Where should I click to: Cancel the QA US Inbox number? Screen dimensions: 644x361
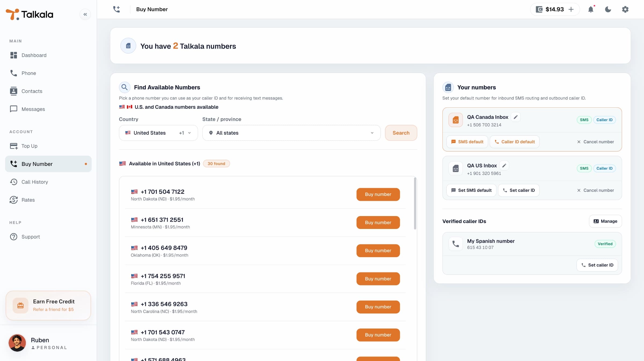click(x=595, y=190)
